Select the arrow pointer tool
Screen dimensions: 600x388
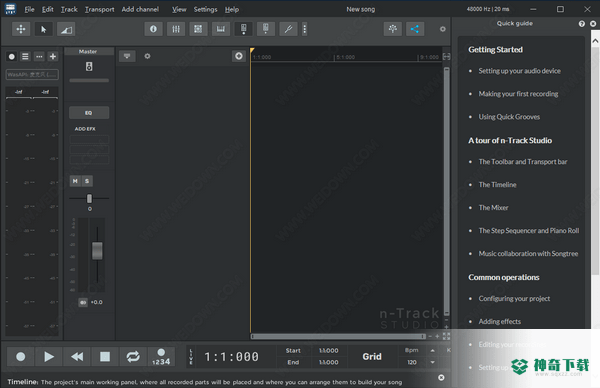[43, 29]
